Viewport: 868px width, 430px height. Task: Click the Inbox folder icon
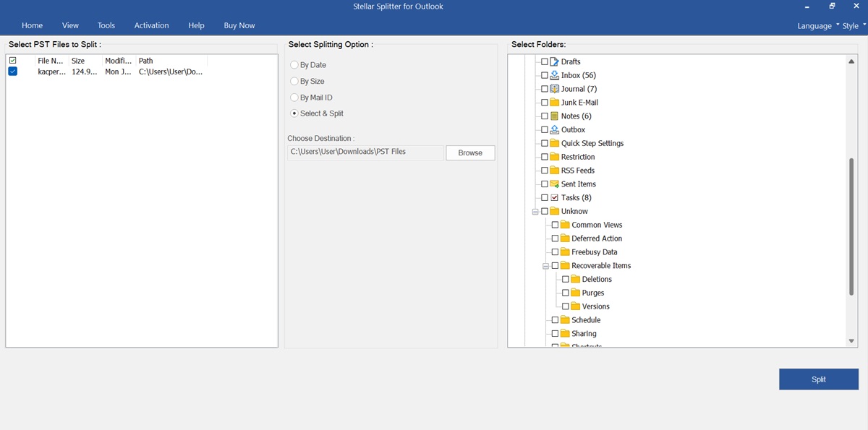tap(555, 75)
